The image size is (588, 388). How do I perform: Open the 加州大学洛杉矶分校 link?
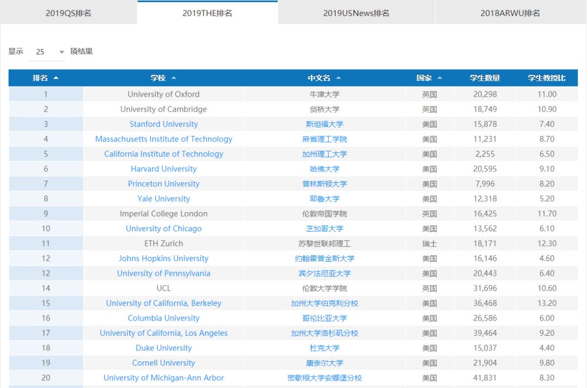[324, 333]
